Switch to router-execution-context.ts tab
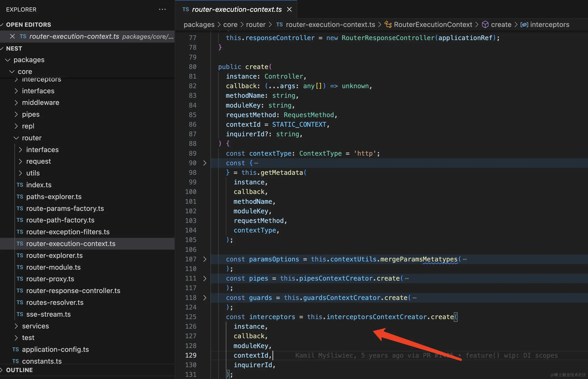588x379 pixels. [x=236, y=10]
